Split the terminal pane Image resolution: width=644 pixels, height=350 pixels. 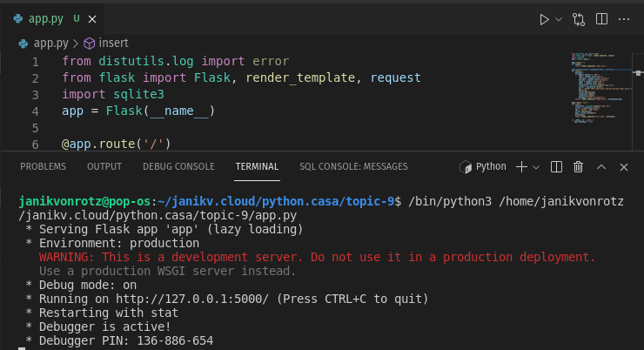click(x=557, y=166)
